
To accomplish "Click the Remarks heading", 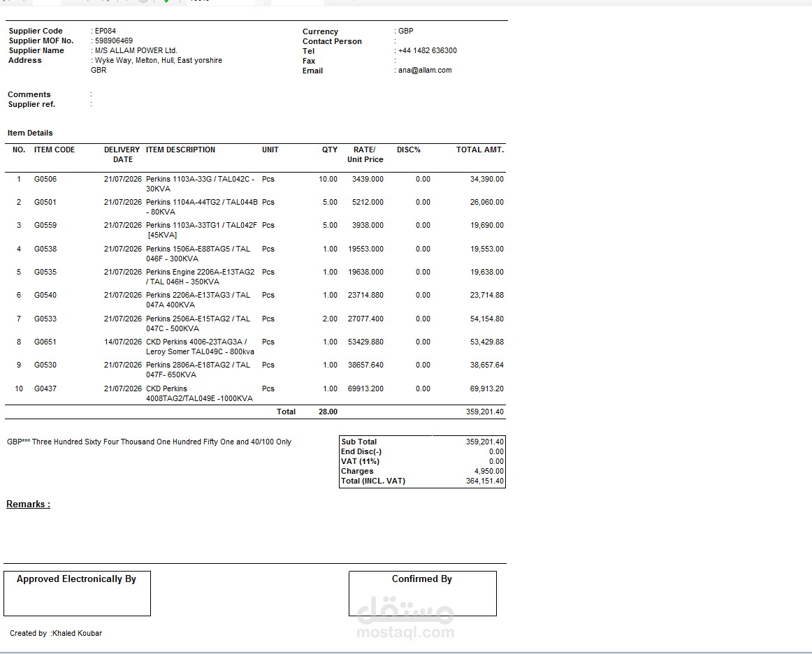I will coord(28,504).
